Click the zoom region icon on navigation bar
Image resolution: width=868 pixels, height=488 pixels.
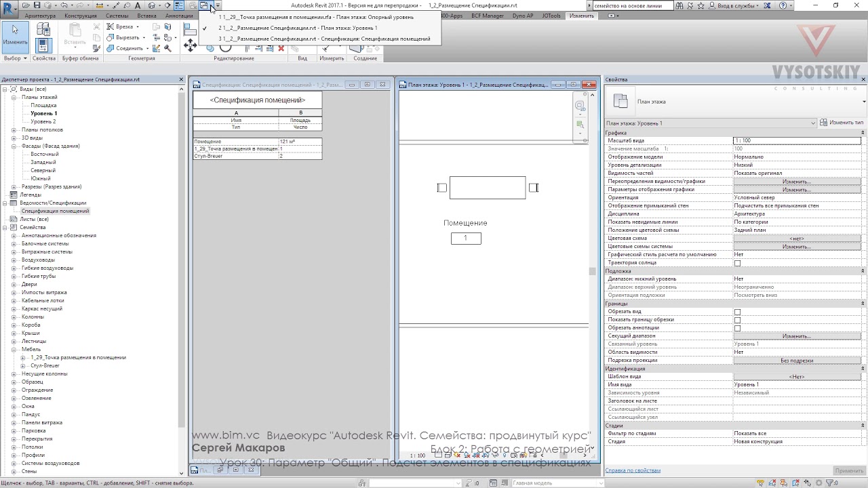click(580, 125)
